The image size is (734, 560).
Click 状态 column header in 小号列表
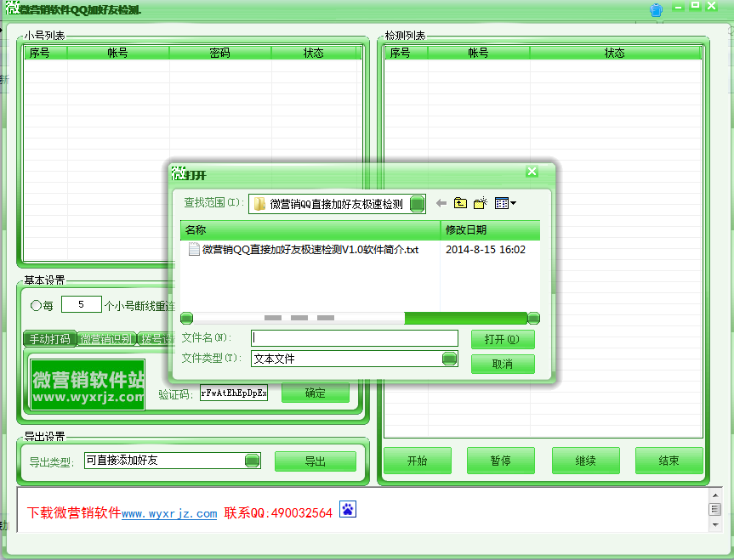point(314,53)
